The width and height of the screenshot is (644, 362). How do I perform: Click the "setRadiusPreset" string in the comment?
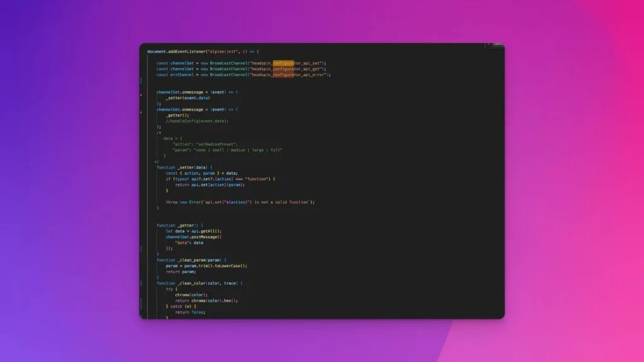pos(216,144)
